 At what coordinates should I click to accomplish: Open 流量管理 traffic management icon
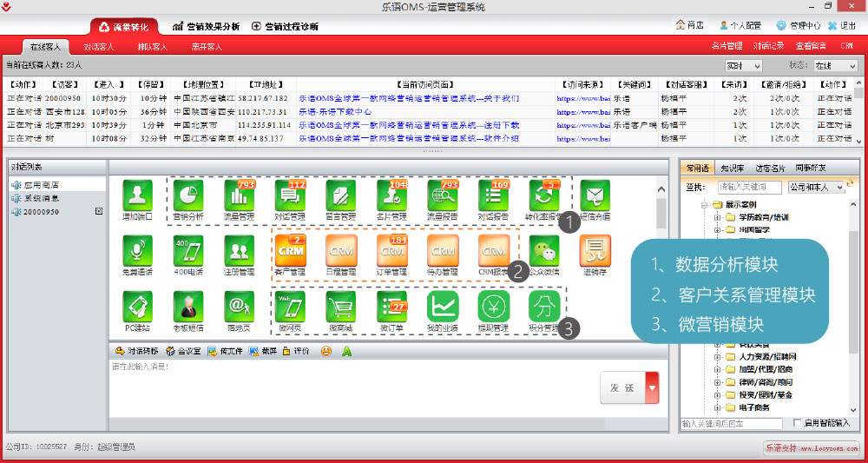(x=239, y=195)
